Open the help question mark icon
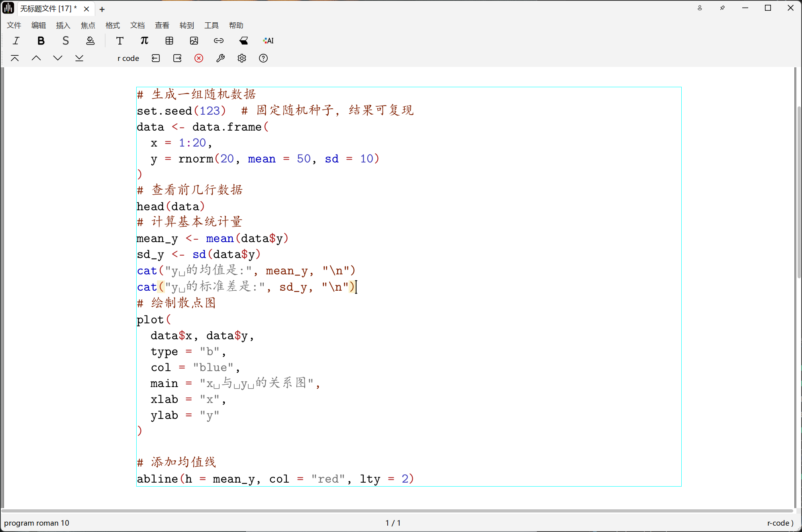Screen dimensions: 802x532 point(263,58)
